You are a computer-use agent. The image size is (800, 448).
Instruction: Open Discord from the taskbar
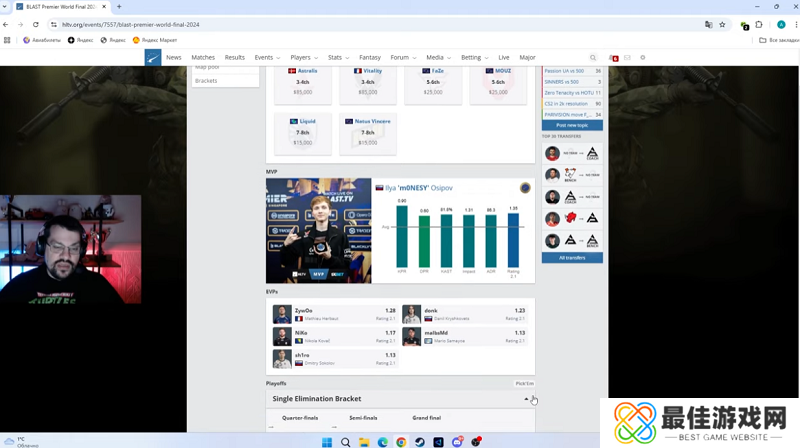(x=457, y=441)
